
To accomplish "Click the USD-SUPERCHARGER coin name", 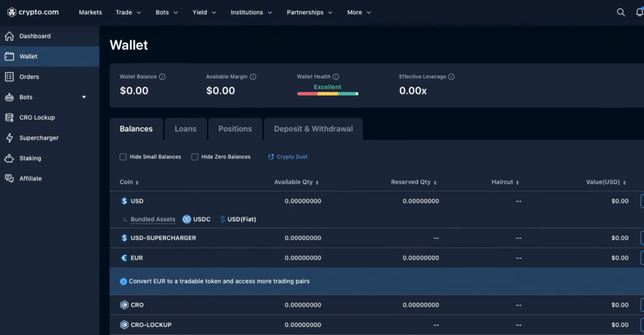I will click(x=163, y=238).
